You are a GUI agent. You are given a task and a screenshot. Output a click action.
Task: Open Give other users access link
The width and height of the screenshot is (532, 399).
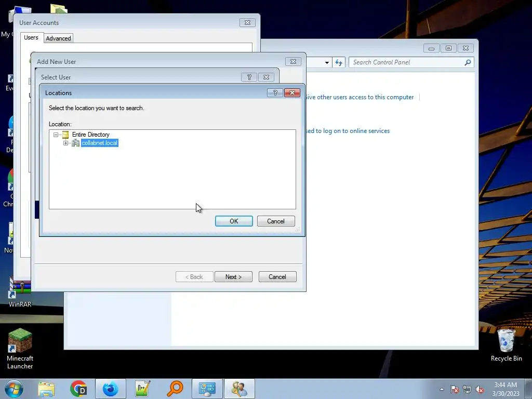coord(359,97)
